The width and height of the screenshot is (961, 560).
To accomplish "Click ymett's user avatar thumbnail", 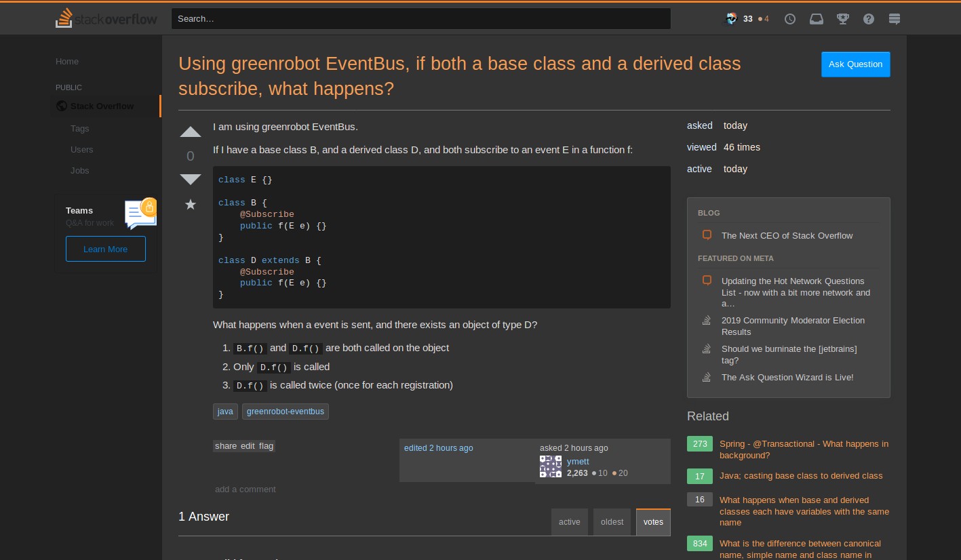I will (x=551, y=466).
